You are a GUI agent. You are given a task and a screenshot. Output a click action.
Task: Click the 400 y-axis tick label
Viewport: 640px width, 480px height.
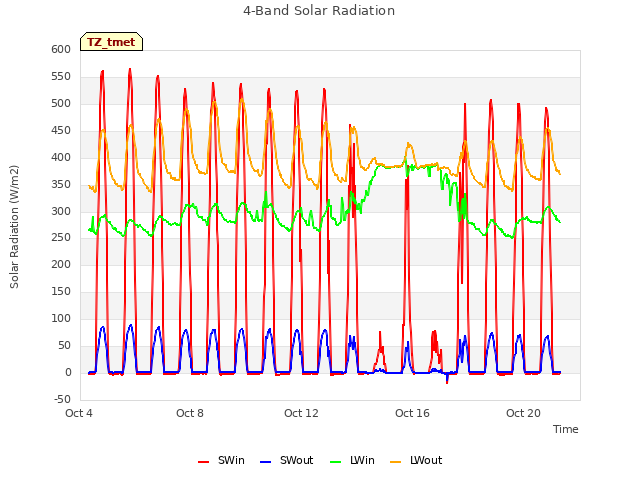pyautogui.click(x=61, y=157)
